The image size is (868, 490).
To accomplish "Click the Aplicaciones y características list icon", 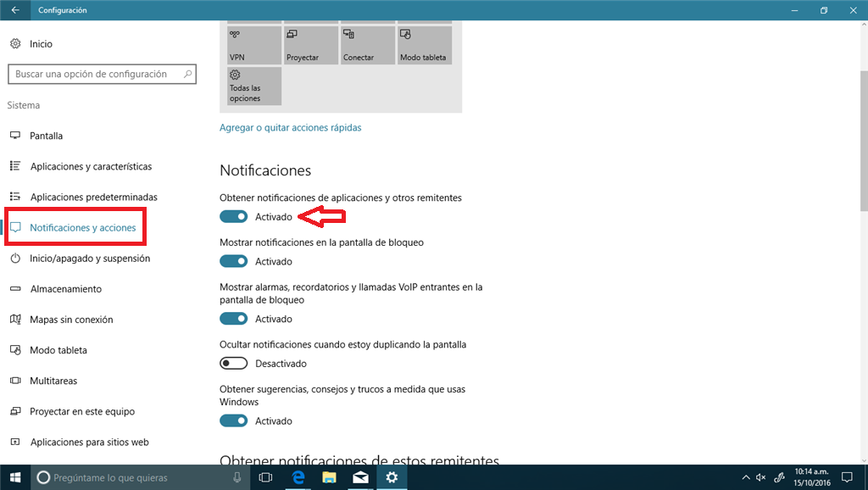I will [x=15, y=166].
